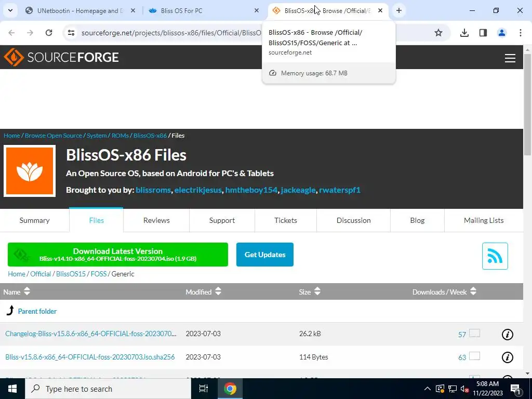Open System breadcrumb link
Screen dimensions: 532x399
coord(97,136)
